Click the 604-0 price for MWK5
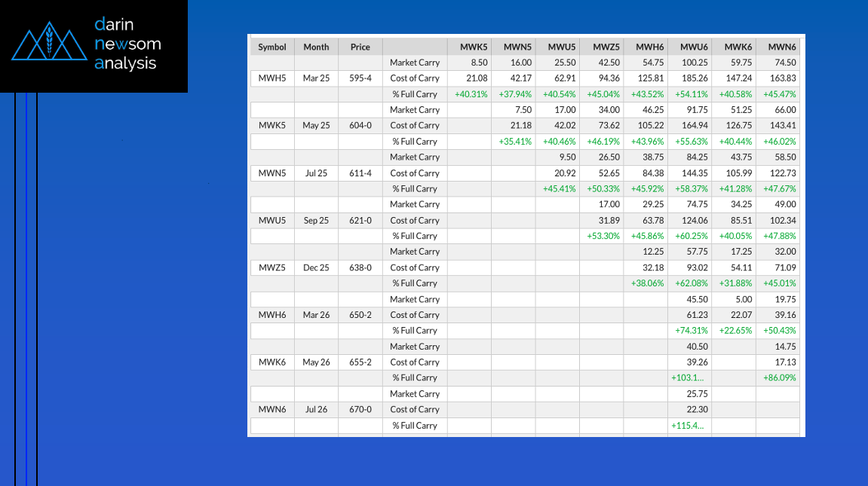 pos(360,125)
